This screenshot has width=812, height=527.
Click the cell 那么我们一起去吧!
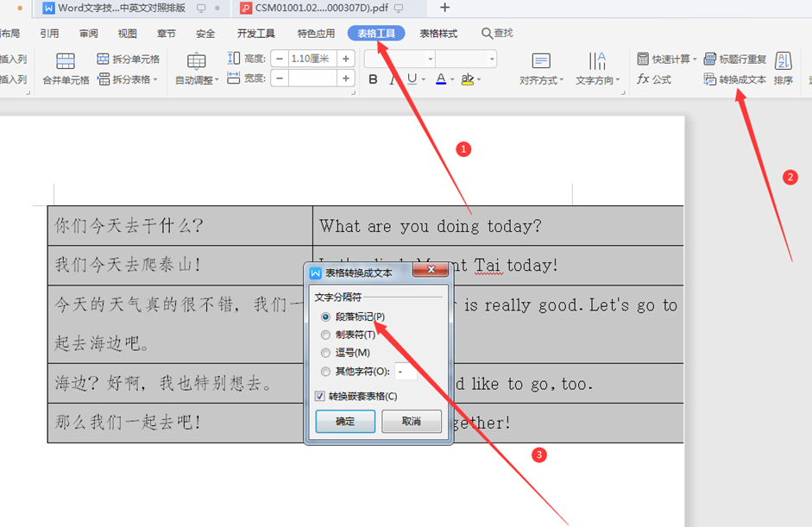[176, 423]
